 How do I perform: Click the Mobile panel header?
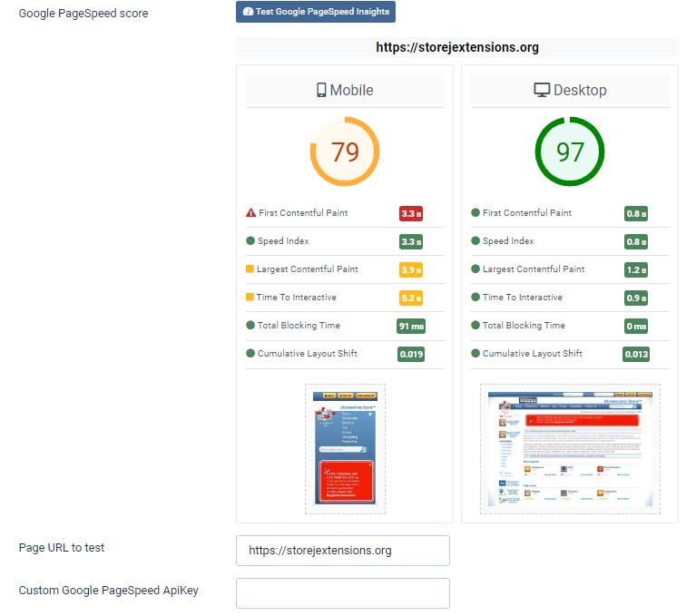(345, 90)
